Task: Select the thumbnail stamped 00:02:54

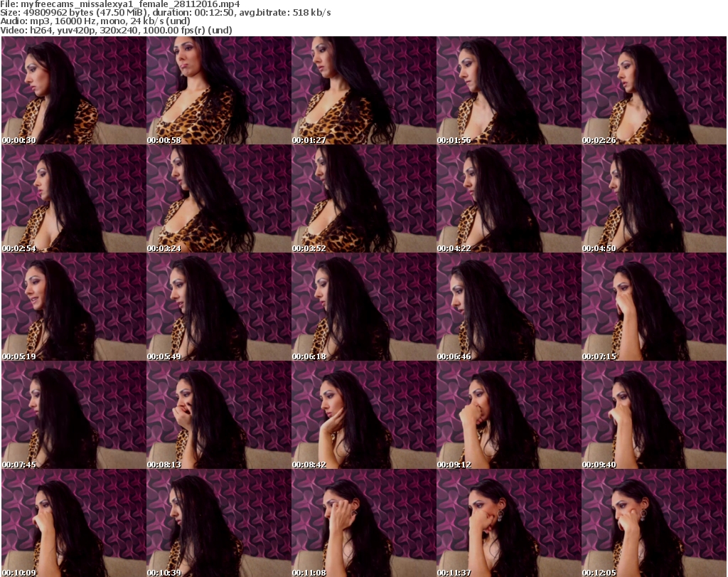Action: point(74,198)
